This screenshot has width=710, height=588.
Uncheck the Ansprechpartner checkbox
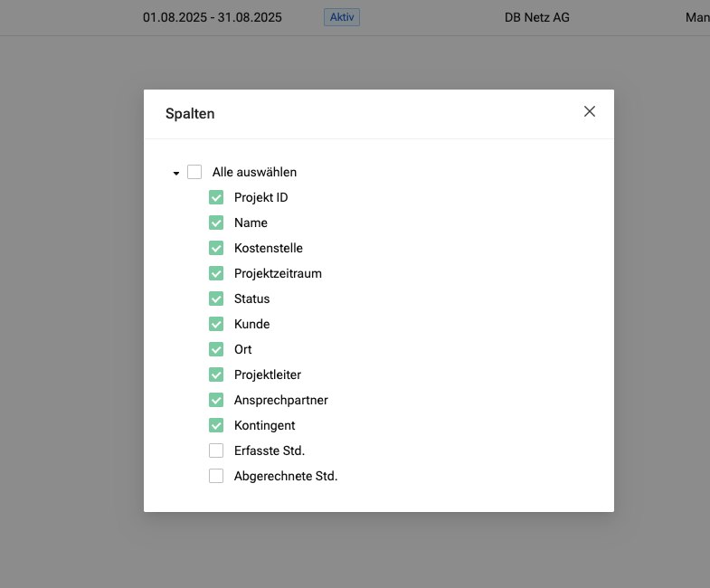(216, 400)
